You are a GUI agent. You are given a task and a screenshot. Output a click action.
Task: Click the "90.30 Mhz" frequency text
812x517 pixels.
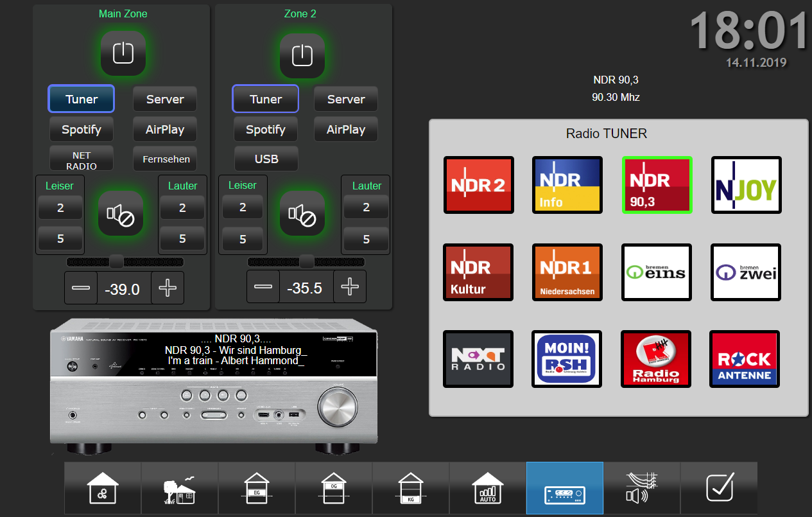click(x=616, y=98)
